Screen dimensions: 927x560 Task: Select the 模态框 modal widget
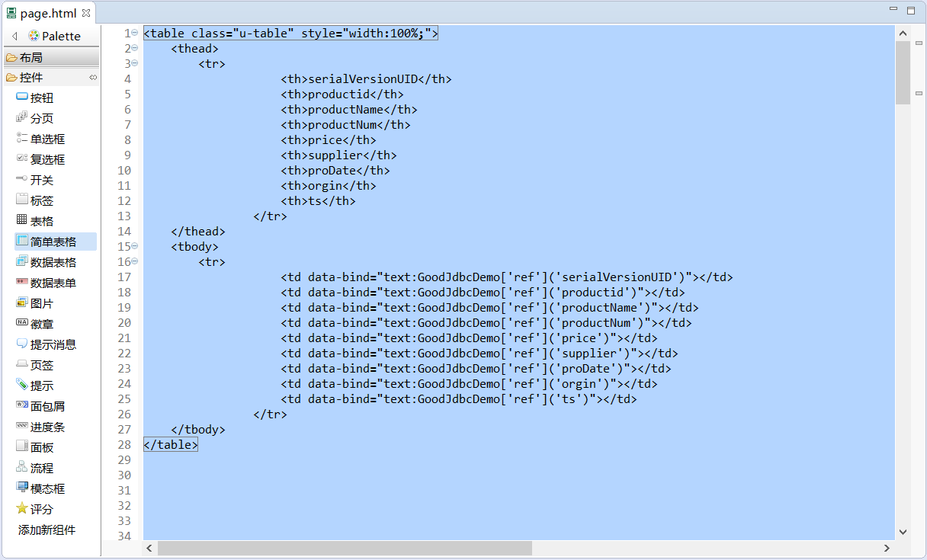(x=47, y=488)
